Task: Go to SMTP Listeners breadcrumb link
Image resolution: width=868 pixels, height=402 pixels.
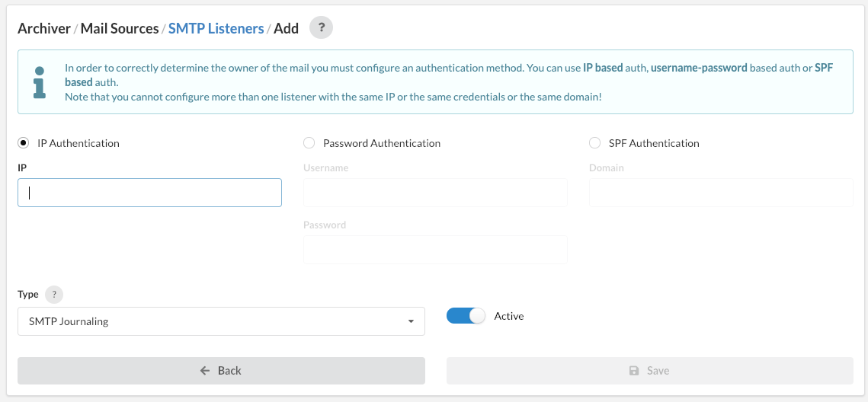Action: (x=216, y=28)
